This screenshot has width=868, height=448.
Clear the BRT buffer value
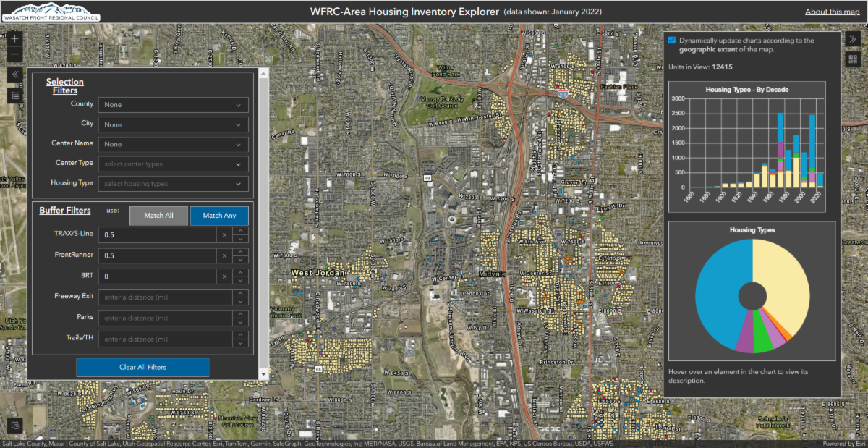click(224, 276)
